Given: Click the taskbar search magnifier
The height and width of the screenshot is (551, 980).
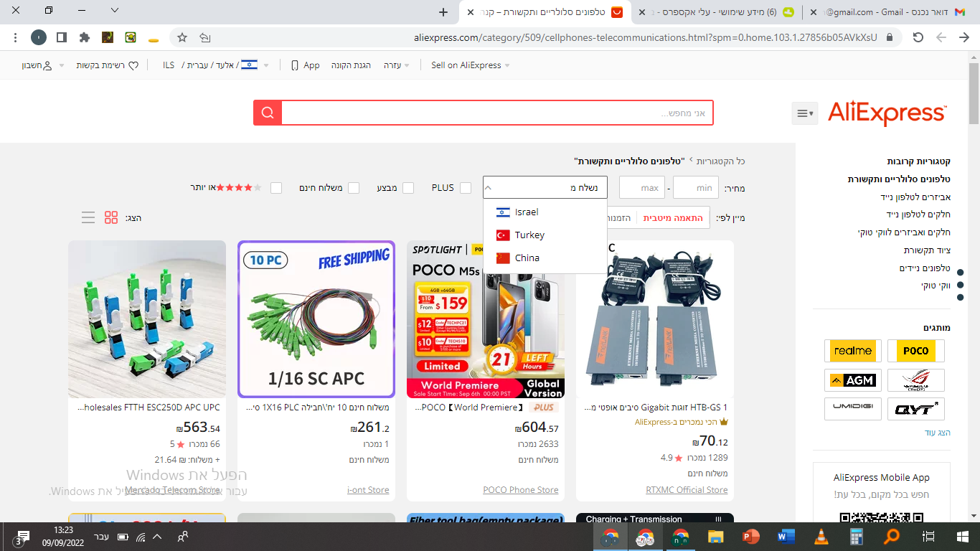Looking at the screenshot, I should 892,537.
